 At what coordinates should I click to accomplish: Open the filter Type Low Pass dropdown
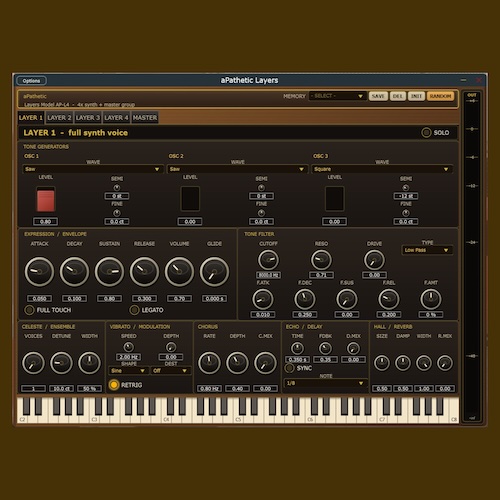pos(427,250)
